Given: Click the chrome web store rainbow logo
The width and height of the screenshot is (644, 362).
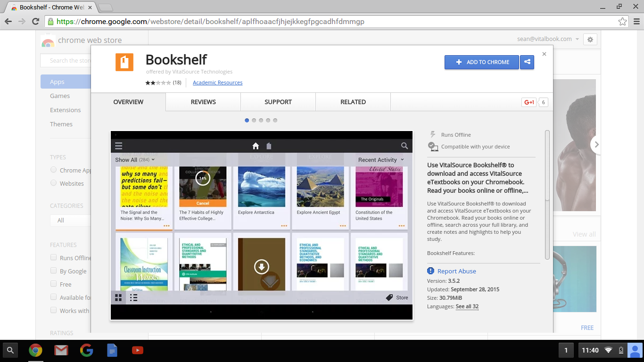Looking at the screenshot, I should 48,41.
